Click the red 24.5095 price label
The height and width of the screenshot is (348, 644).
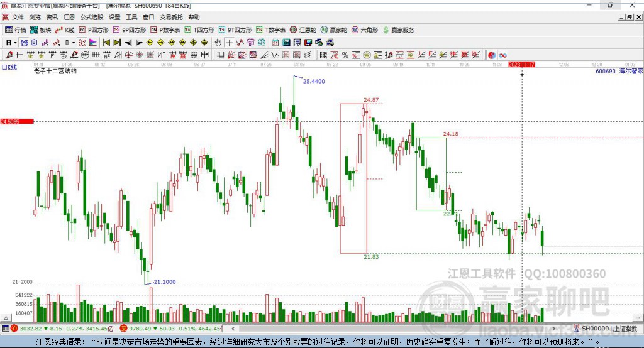pos(17,121)
